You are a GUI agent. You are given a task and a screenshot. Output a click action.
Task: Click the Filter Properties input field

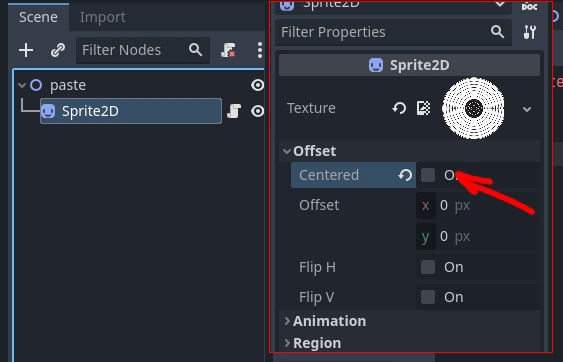tap(393, 32)
